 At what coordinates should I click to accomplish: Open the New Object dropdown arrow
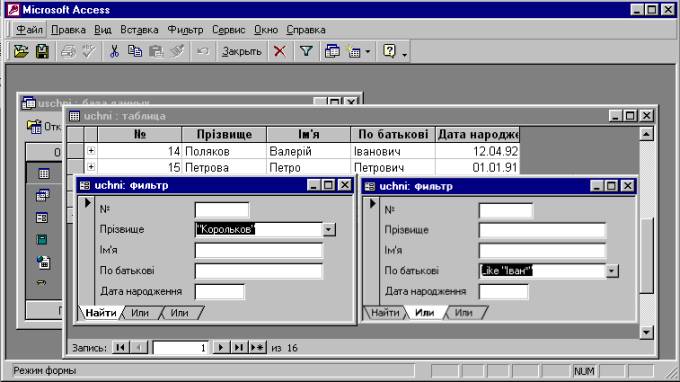tap(368, 52)
